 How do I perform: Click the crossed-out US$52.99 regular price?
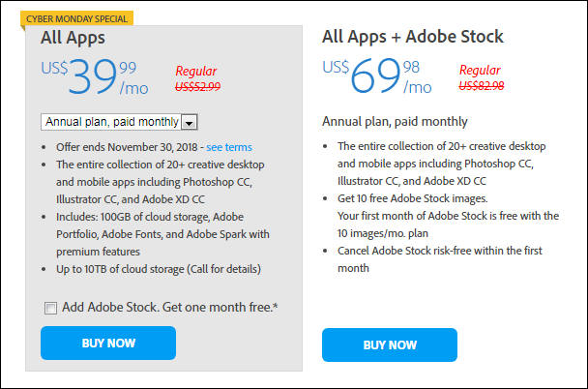tap(197, 87)
